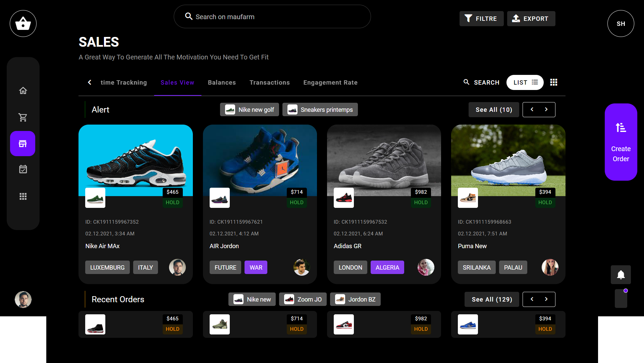
Task: Click the notification bell icon
Action: click(621, 275)
